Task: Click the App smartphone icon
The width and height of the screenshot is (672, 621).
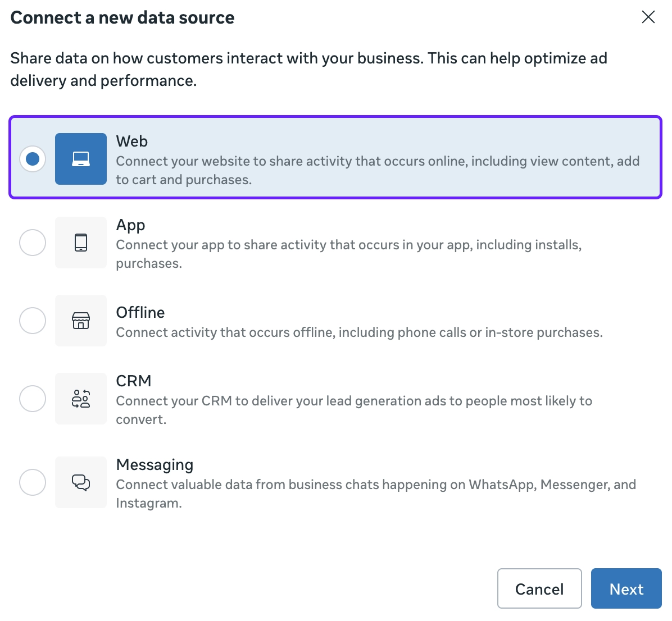Action: click(x=80, y=242)
